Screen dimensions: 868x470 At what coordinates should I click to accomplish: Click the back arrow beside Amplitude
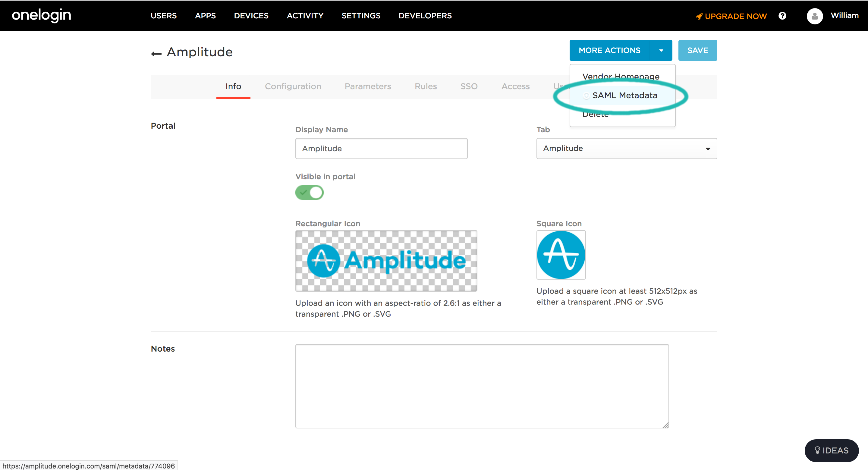click(x=156, y=54)
